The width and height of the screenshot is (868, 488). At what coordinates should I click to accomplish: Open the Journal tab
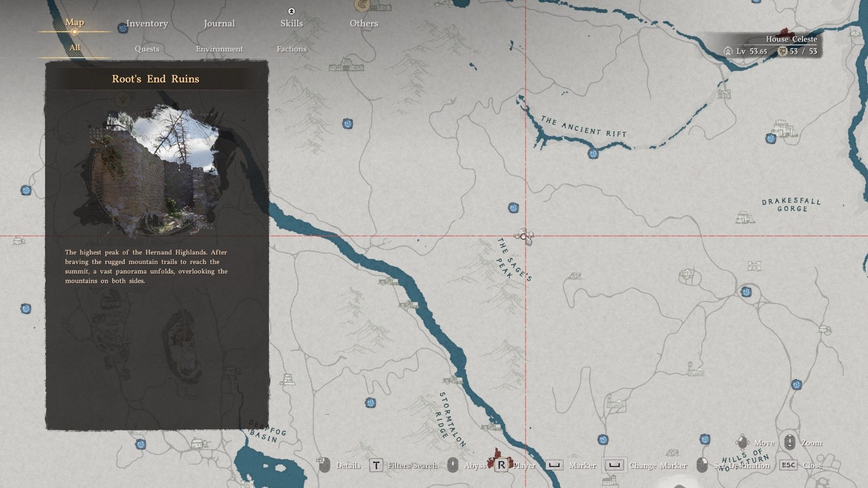(x=219, y=23)
